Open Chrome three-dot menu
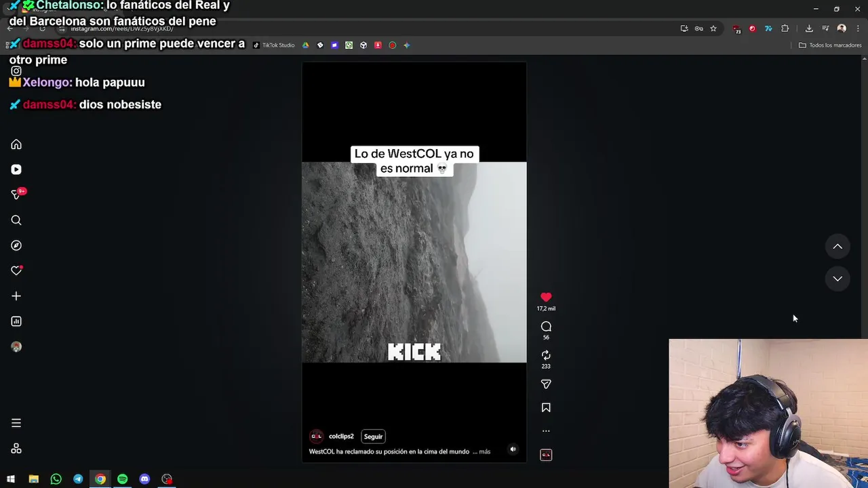 pos(858,28)
